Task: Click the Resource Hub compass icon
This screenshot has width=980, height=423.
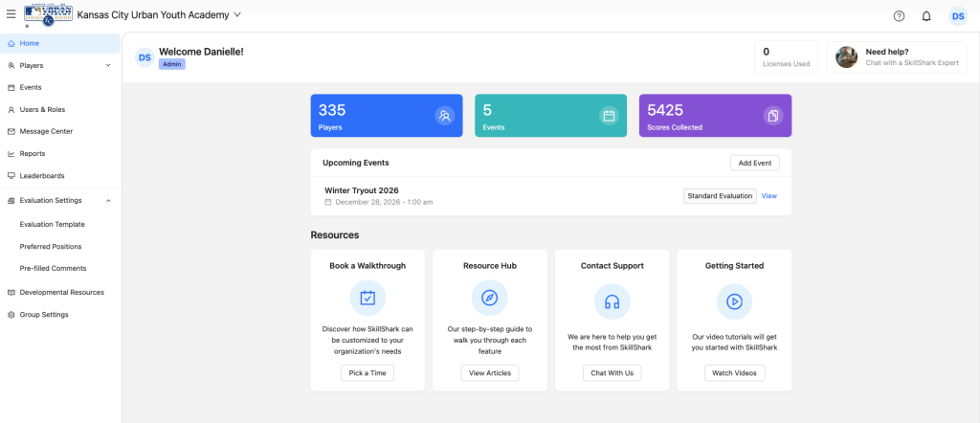Action: pyautogui.click(x=490, y=299)
